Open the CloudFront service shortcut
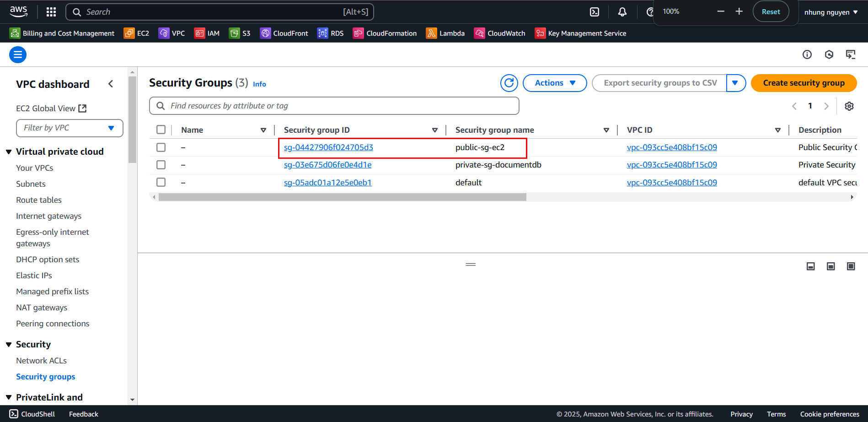 pyautogui.click(x=284, y=33)
